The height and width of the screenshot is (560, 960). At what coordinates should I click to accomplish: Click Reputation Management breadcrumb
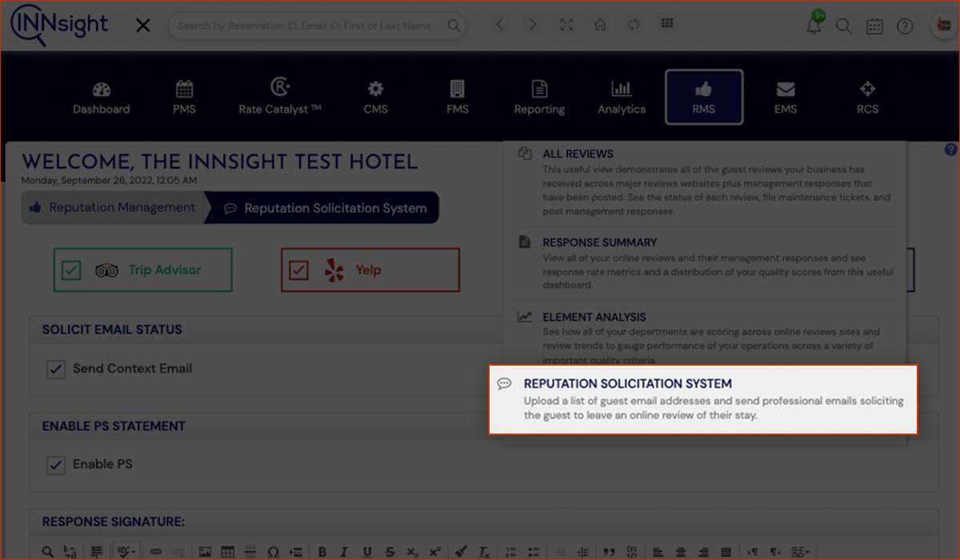point(112,207)
